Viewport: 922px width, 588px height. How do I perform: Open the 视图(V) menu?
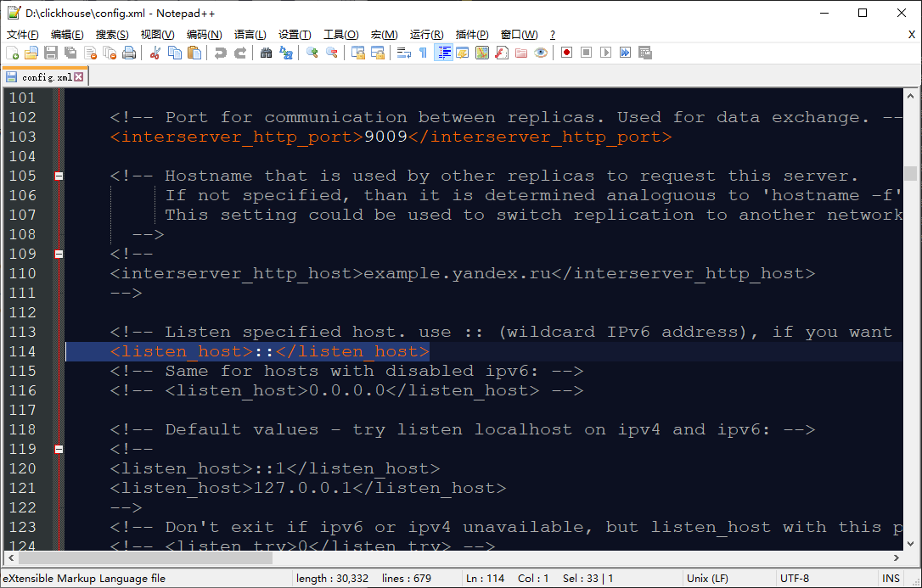point(158,35)
